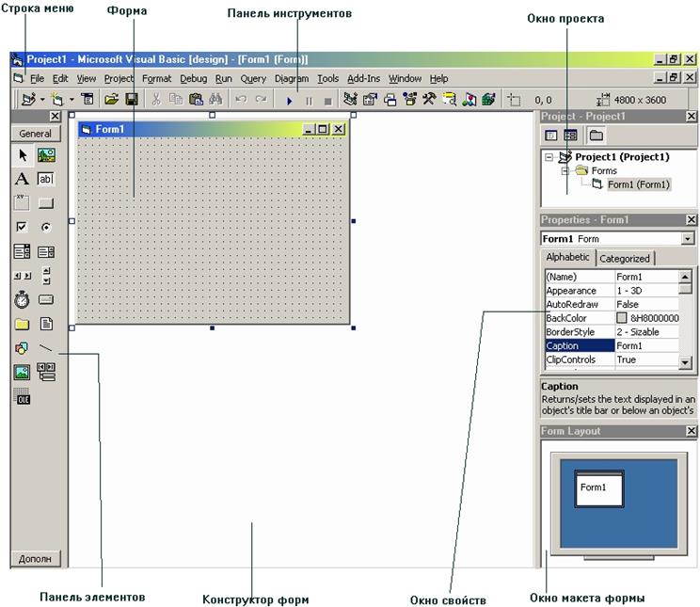Open Project Explorer toolbar icon
This screenshot has height=607, width=700.
(x=350, y=99)
